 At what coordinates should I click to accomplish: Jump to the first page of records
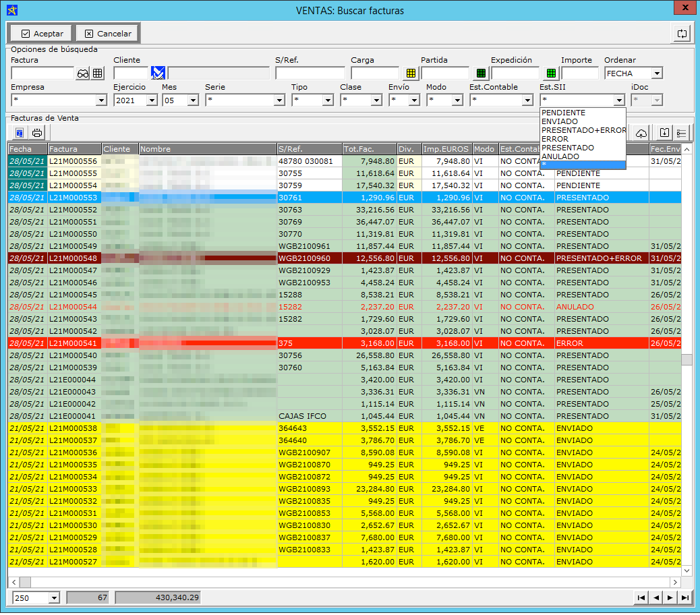(641, 597)
